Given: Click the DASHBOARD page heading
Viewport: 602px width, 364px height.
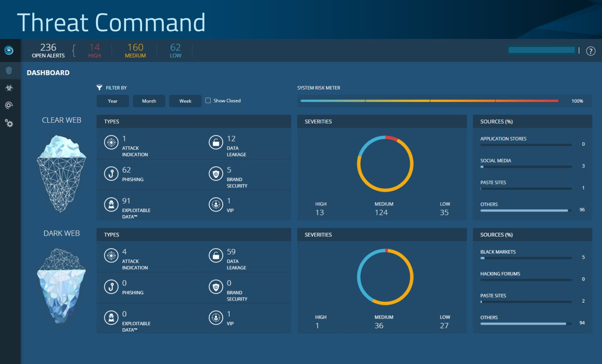Looking at the screenshot, I should point(48,73).
